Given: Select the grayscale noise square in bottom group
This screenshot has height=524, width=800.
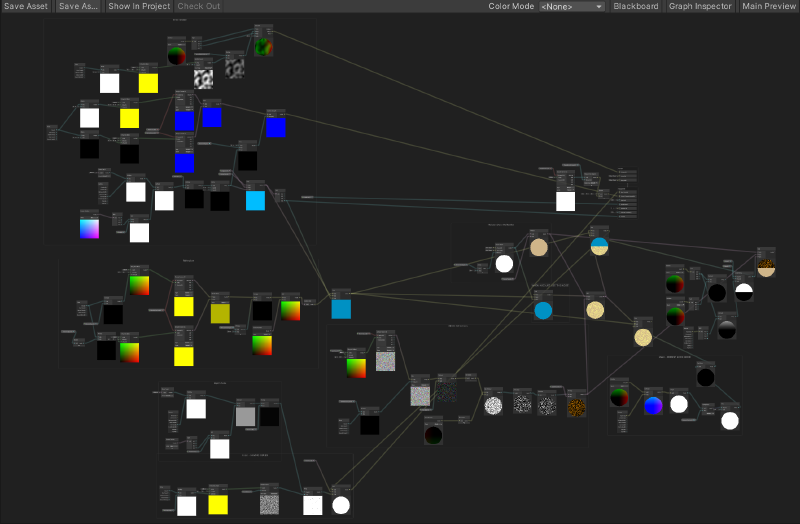Looking at the screenshot, I should pyautogui.click(x=269, y=504).
